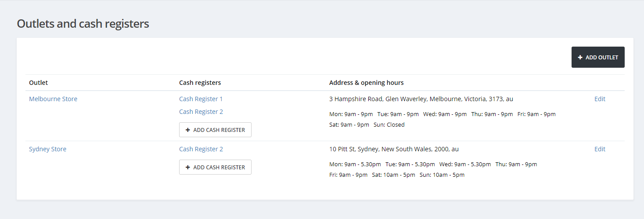644x219 pixels.
Task: Click the Add Outlet button
Action: click(597, 57)
